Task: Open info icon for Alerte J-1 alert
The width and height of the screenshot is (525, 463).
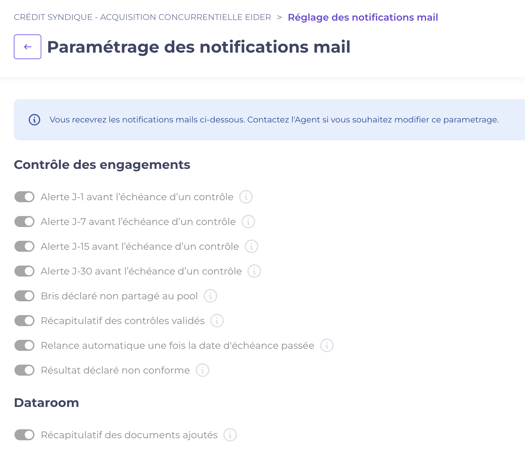Action: click(x=246, y=197)
